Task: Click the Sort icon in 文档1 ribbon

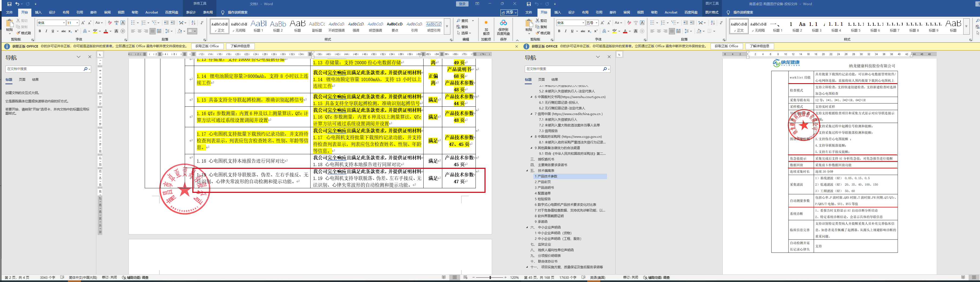Action: click(193, 23)
